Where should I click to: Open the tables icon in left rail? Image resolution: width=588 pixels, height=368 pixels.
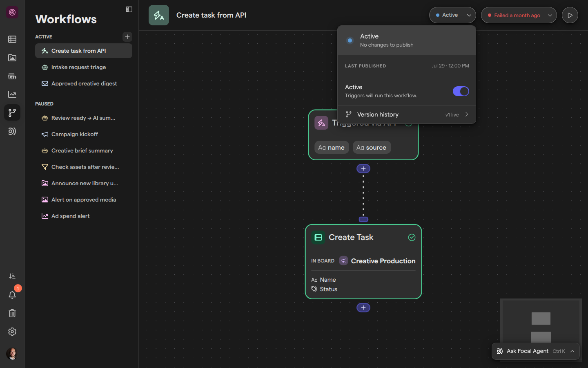coord(12,39)
